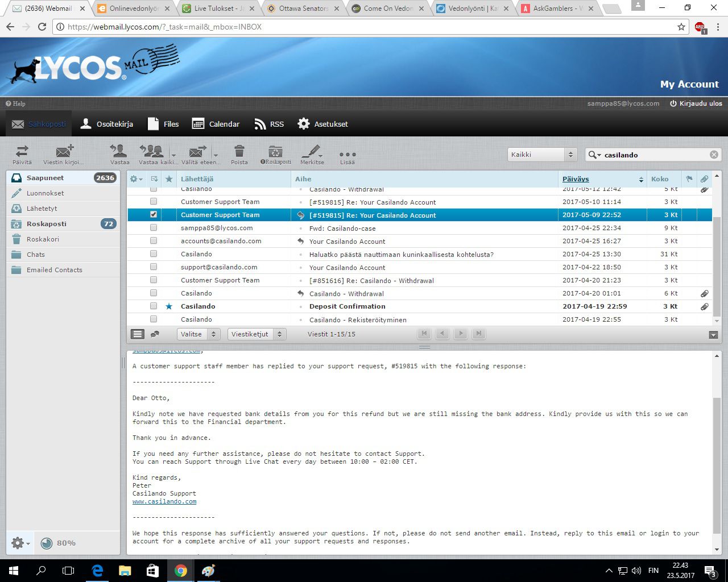Screen dimensions: 728x582
Task: Click the attachment column header paperclip icon
Action: (704, 179)
